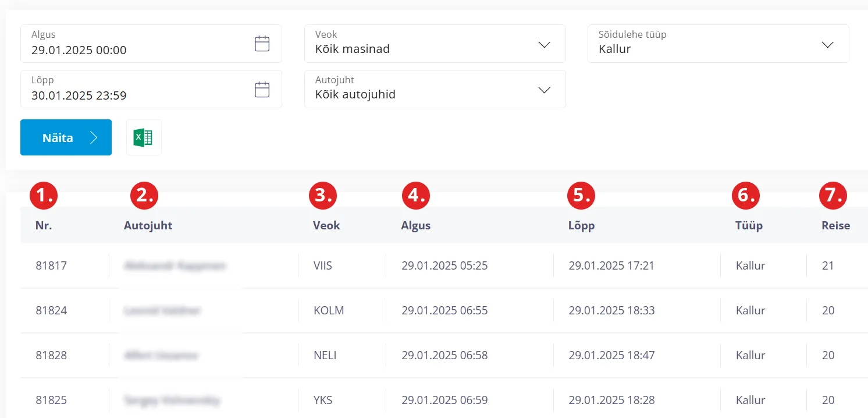Click the red number 3 marker
This screenshot has height=418, width=868.
(323, 196)
